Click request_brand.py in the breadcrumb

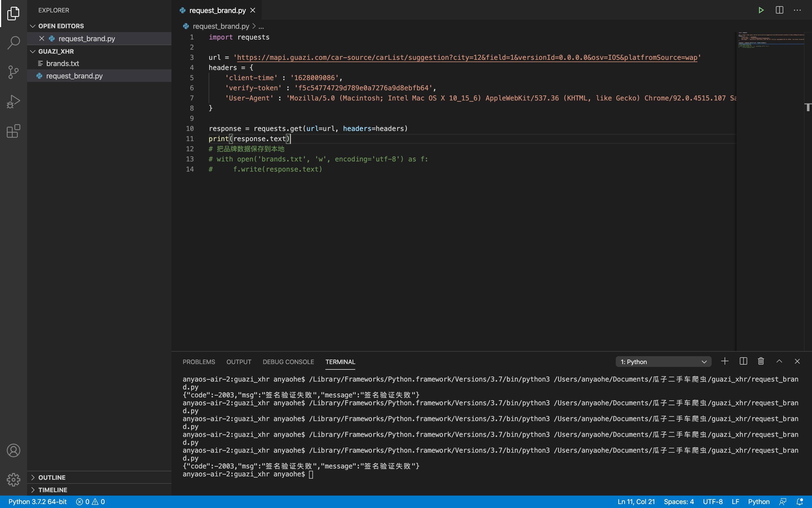click(221, 26)
